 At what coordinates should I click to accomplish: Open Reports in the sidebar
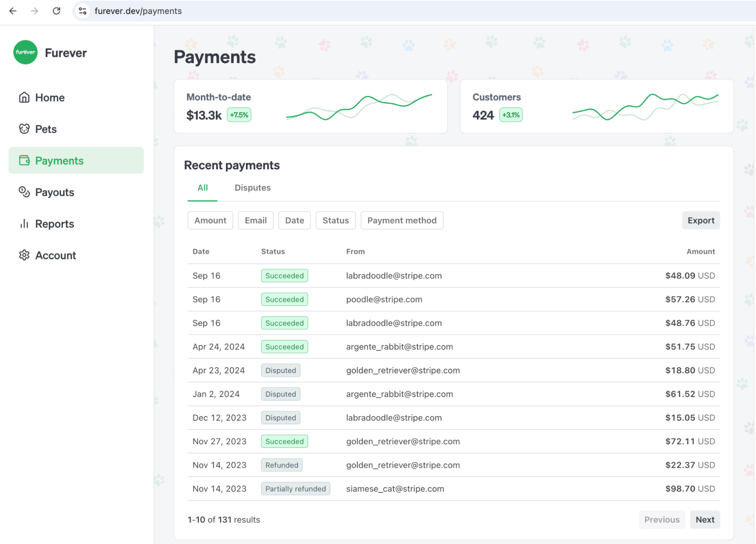coord(76,224)
